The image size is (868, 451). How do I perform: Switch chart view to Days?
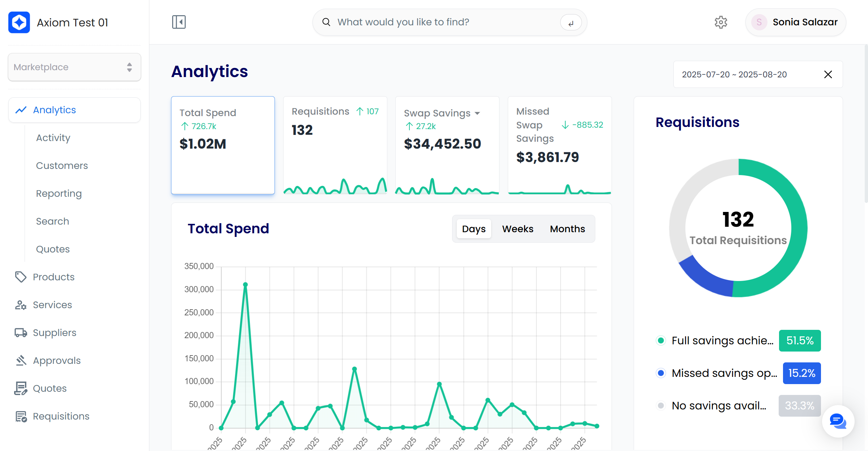point(473,229)
